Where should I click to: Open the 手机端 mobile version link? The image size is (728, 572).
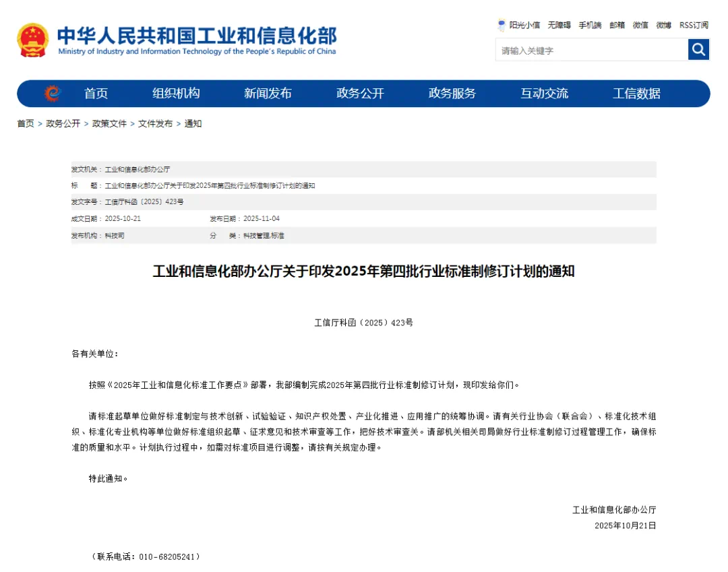coord(590,25)
